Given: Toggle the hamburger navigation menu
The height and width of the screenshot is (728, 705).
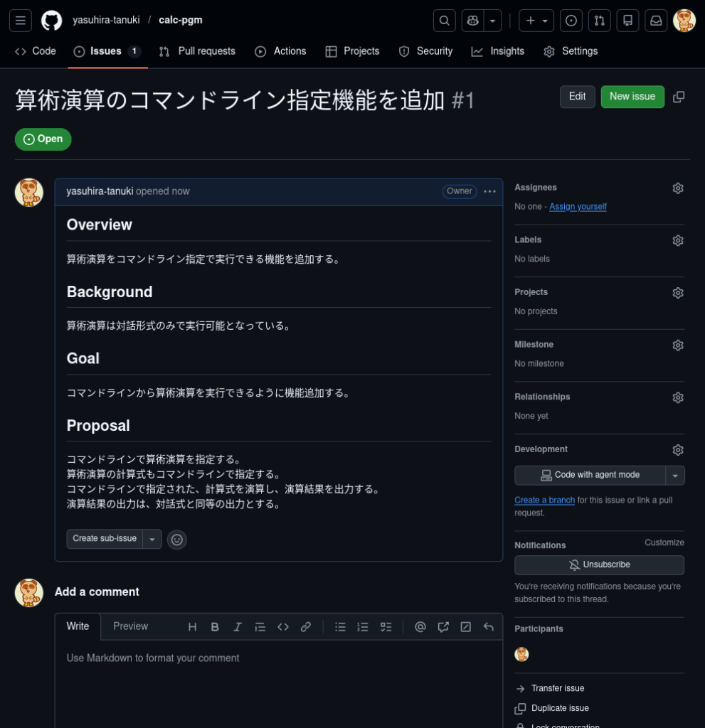Looking at the screenshot, I should click(x=21, y=21).
